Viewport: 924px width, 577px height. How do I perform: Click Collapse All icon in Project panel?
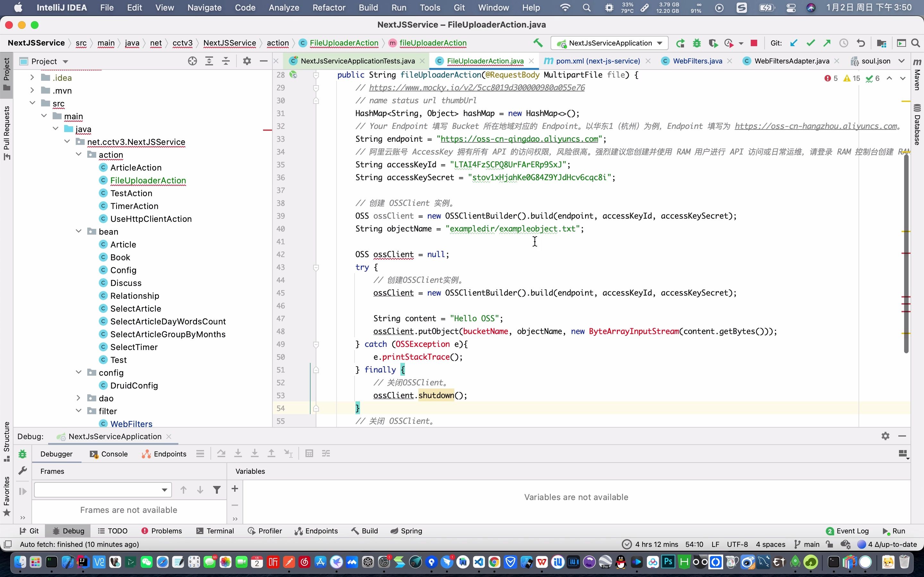226,61
